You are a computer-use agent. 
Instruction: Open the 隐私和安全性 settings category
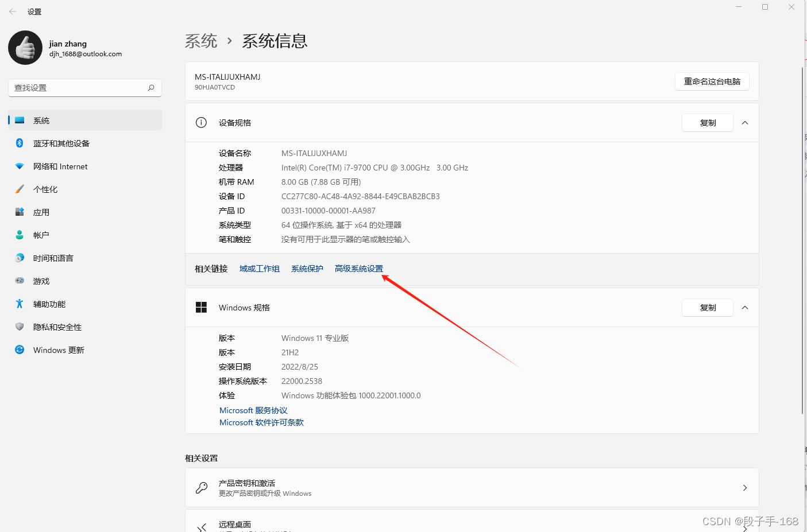[x=85, y=327]
